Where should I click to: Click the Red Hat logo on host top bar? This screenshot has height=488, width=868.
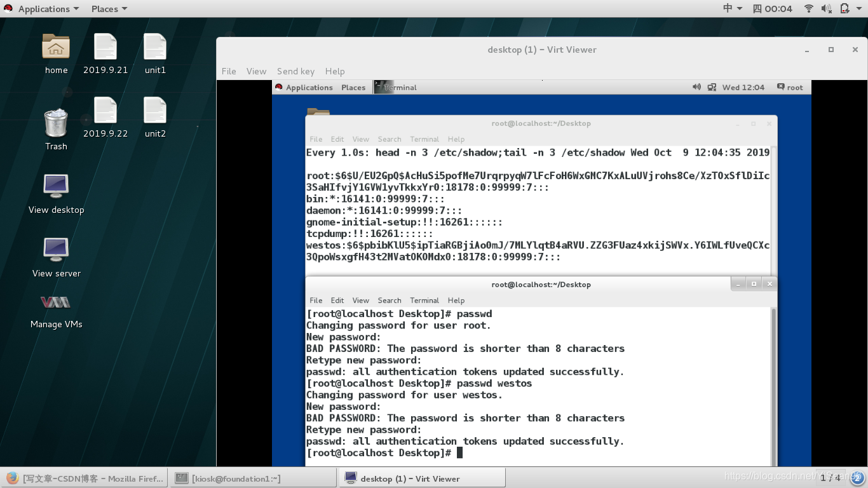8,8
